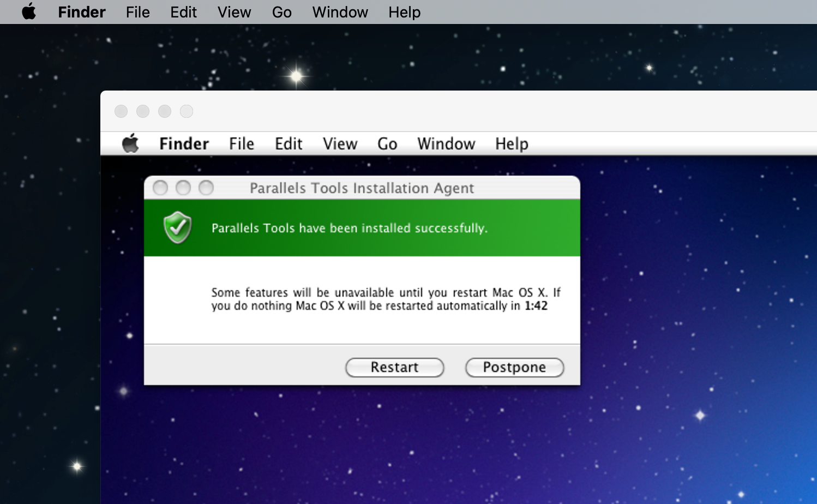Close the outer virtual machine window
Screen dimensions: 817x504
pyautogui.click(x=121, y=111)
